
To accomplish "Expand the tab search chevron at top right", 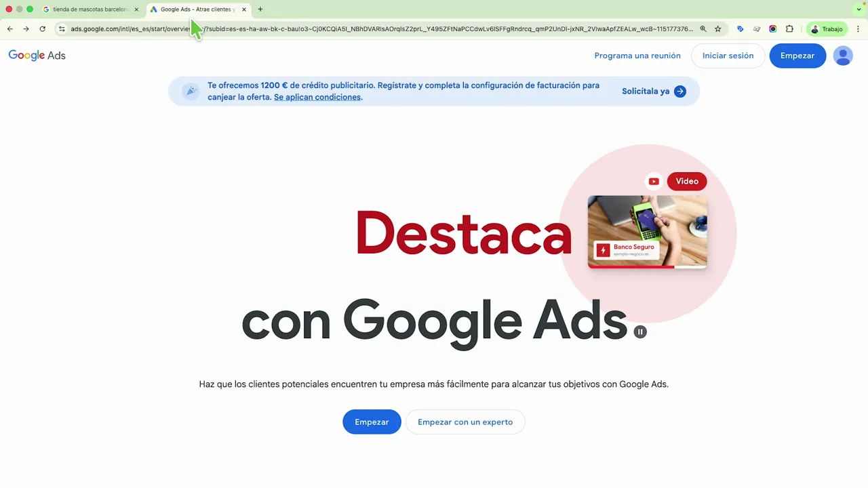I will pyautogui.click(x=859, y=9).
